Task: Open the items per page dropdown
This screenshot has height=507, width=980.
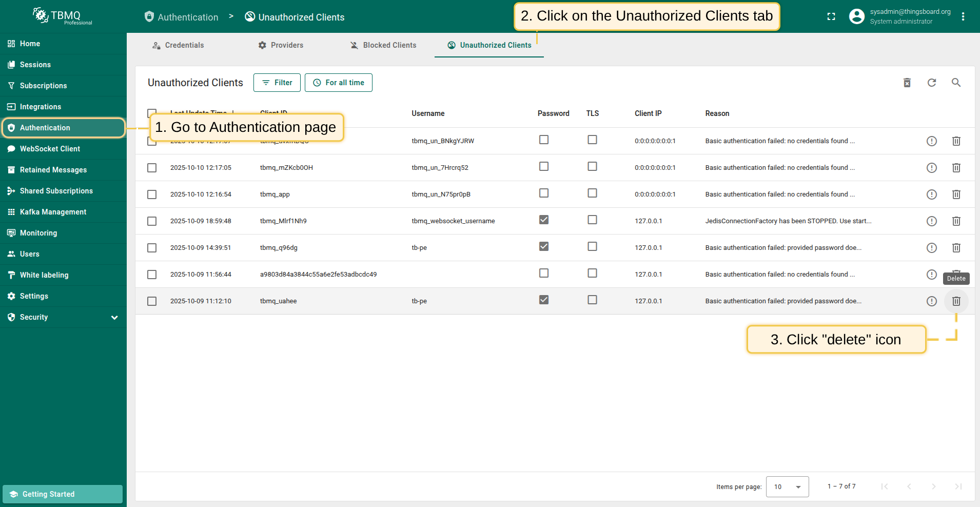Action: pos(787,486)
